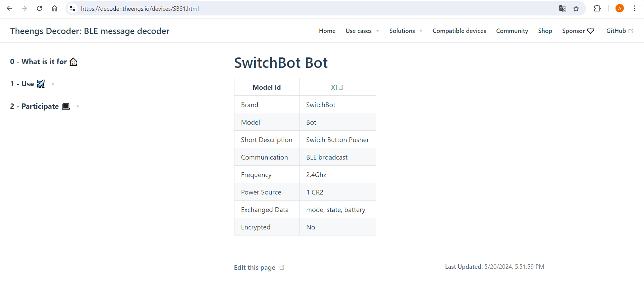Click the external icon next to X1
Image resolution: width=644 pixels, height=303 pixels.
[341, 88]
